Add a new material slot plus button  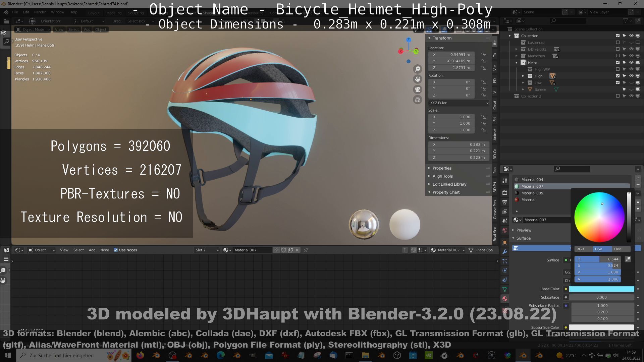pyautogui.click(x=638, y=178)
